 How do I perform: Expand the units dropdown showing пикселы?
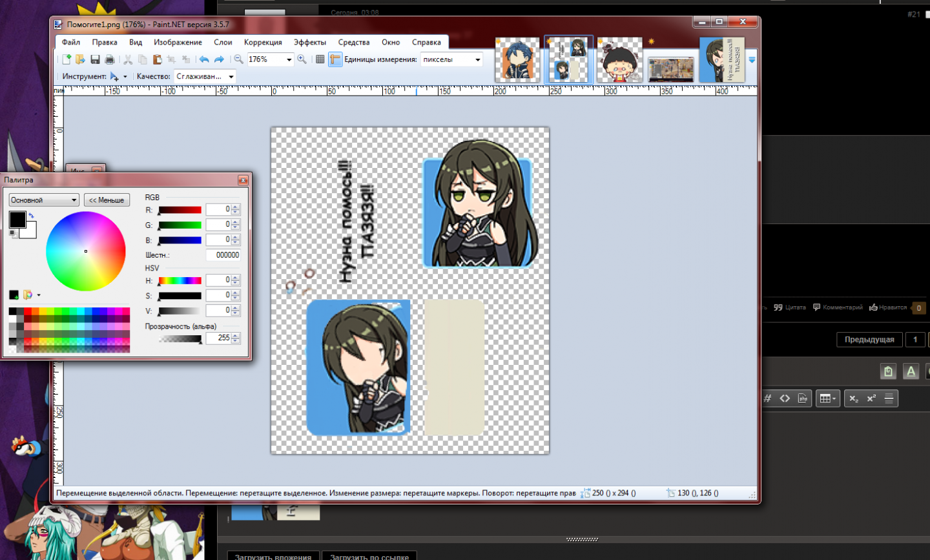click(x=478, y=59)
